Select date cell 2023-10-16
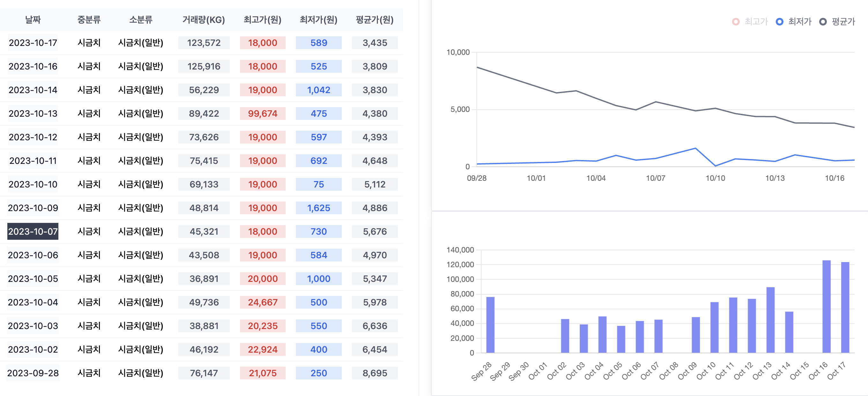Screen dimensions: 868x396 point(33,66)
